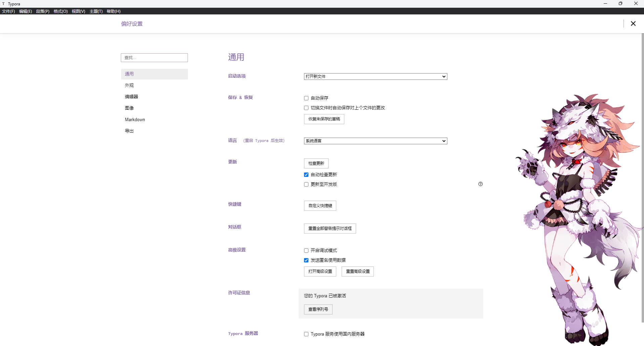Enable the 自动保存 checkbox
644x346 pixels.
pyautogui.click(x=306, y=98)
